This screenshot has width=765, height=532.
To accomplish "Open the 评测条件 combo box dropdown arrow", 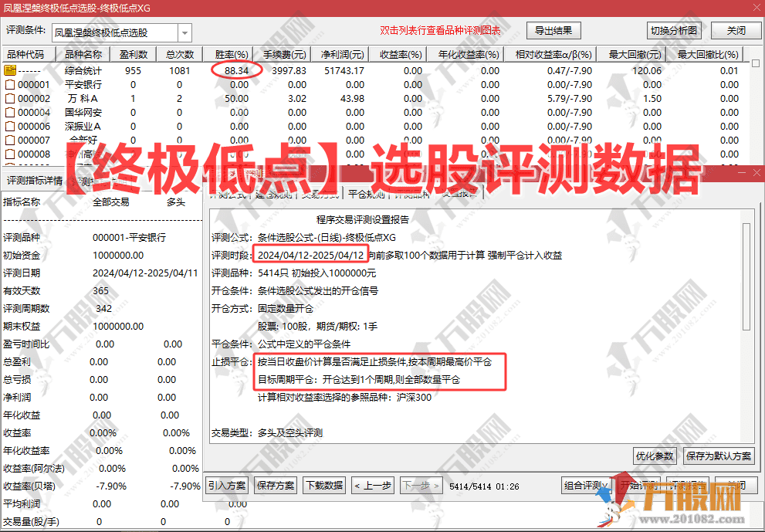I will coord(185,32).
